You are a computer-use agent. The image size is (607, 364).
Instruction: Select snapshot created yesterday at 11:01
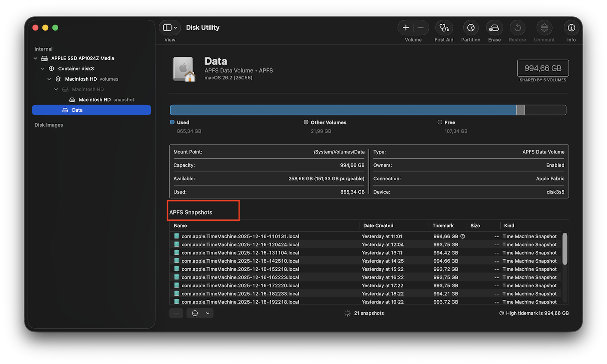240,236
